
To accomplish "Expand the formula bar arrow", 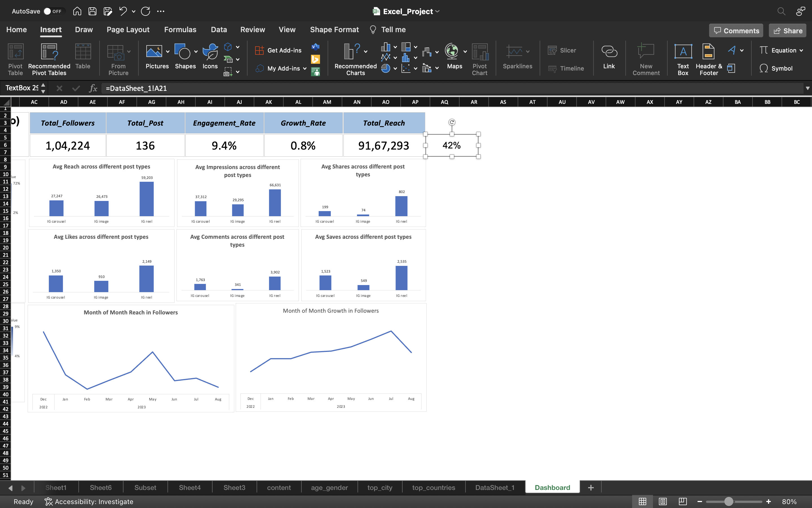I will (x=808, y=88).
